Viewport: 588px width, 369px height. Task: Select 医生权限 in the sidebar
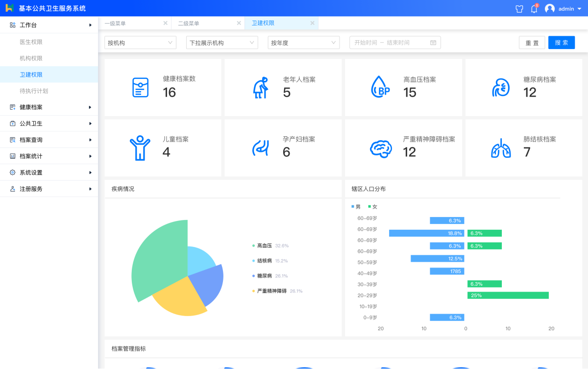point(31,42)
